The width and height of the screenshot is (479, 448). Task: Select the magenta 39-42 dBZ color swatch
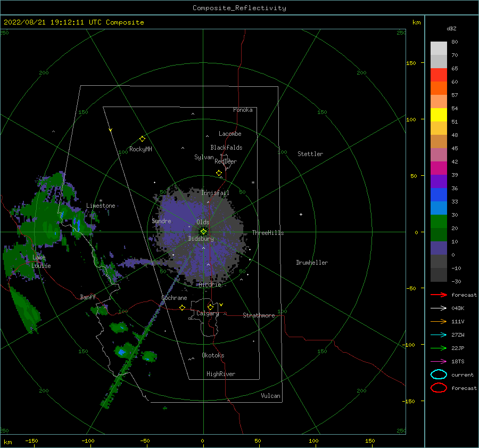[439, 168]
